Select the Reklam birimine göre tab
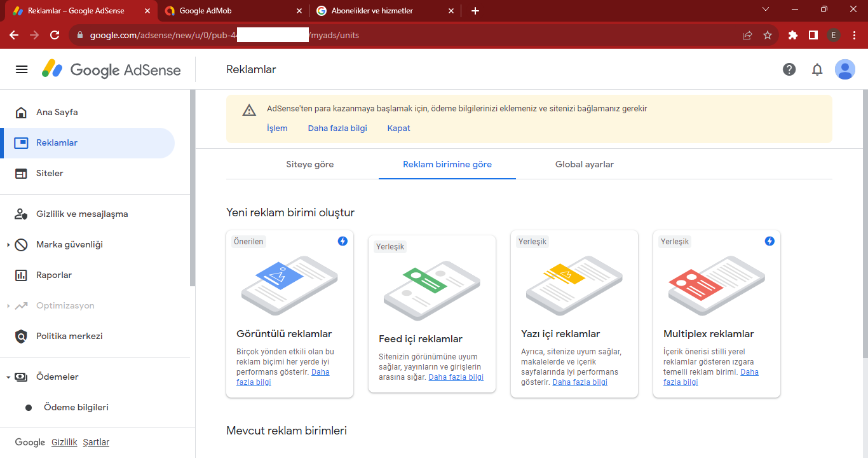The image size is (868, 458). [447, 165]
